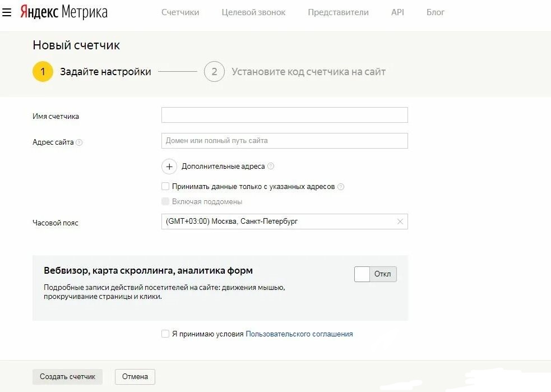Image resolution: width=551 pixels, height=392 pixels.
Task: Open the hamburger menu icon
Action: tap(7, 12)
